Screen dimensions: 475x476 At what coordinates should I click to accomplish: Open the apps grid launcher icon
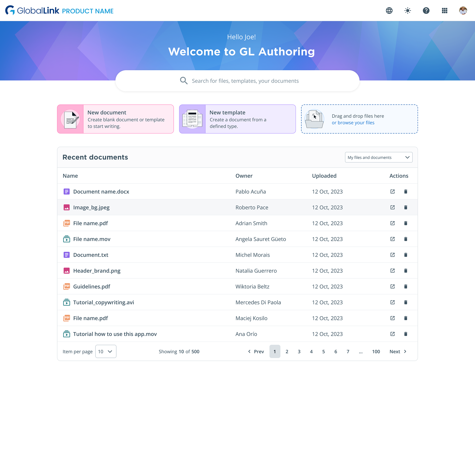pyautogui.click(x=445, y=11)
